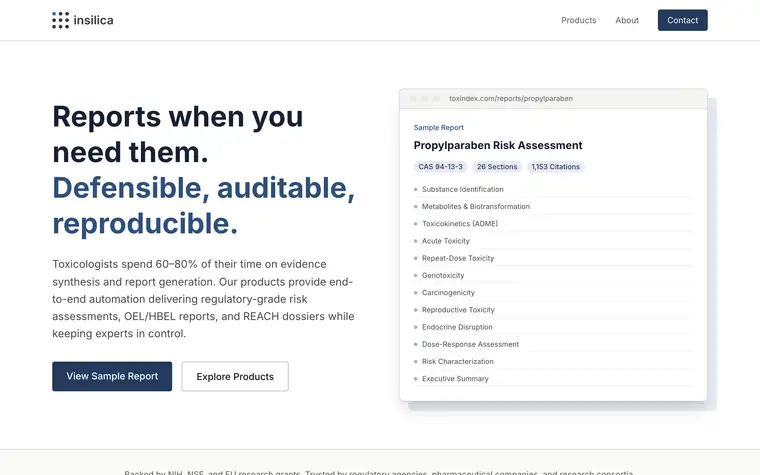Click the 26 Sections badge
Image resolution: width=760 pixels, height=475 pixels.
click(497, 167)
